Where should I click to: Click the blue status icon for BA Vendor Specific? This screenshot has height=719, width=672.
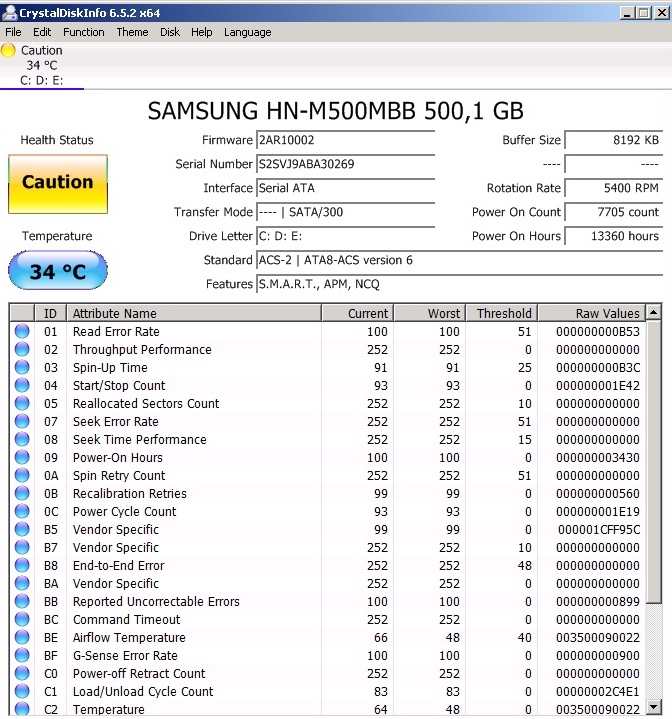pyautogui.click(x=22, y=583)
